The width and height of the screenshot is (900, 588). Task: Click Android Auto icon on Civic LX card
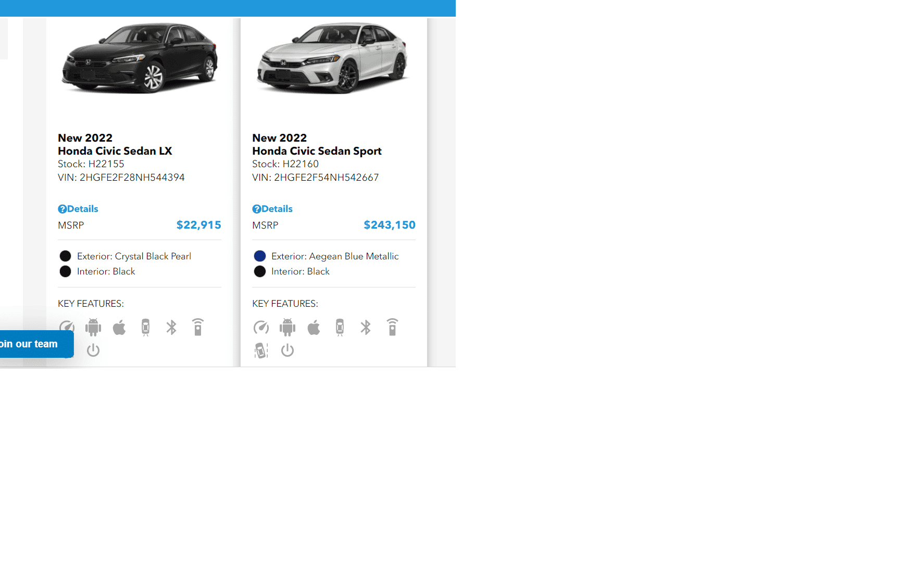click(x=93, y=328)
